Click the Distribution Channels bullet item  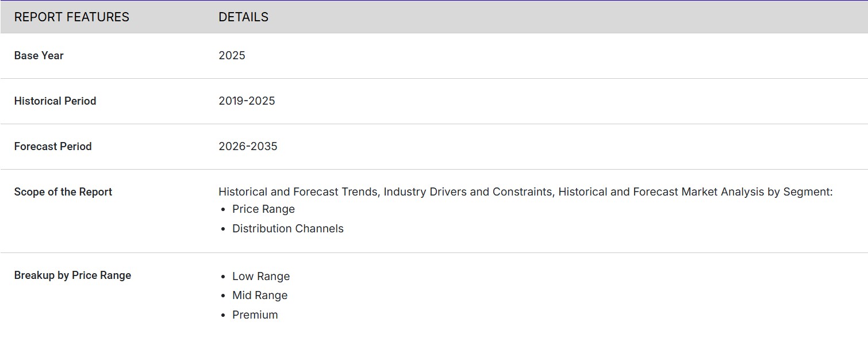click(x=287, y=229)
